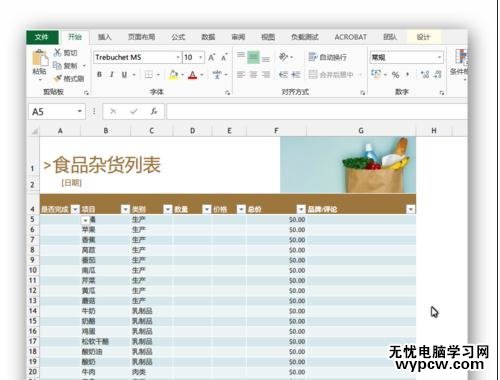500x380 pixels.
Task: Increase the cell indent
Action: (x=296, y=75)
